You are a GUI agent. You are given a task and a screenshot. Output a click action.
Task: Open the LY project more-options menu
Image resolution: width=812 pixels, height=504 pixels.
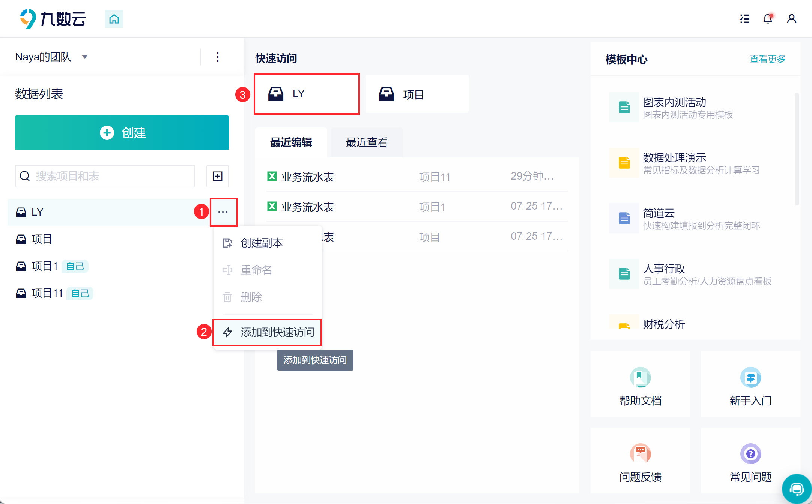point(223,212)
